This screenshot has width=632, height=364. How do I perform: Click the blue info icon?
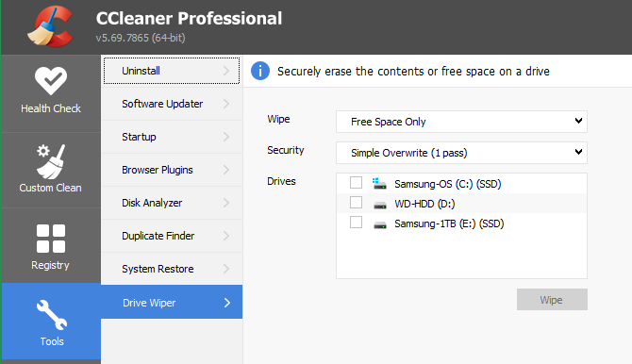[260, 71]
